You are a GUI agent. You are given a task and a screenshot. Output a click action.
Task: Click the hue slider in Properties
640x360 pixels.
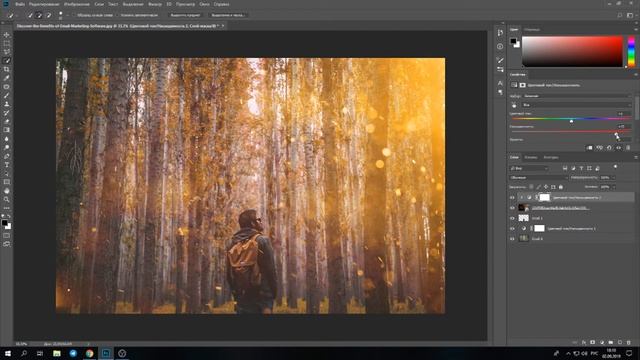pos(571,120)
